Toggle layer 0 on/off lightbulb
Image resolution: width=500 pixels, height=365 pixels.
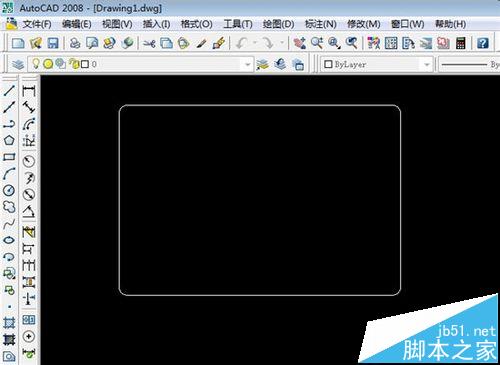36,64
